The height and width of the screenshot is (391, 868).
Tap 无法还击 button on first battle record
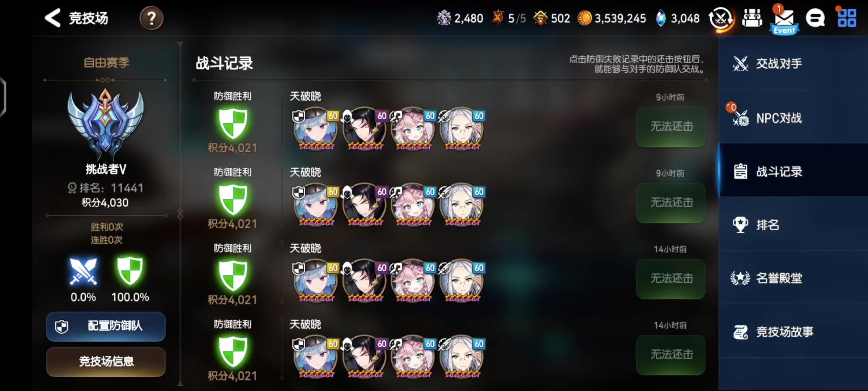point(671,127)
